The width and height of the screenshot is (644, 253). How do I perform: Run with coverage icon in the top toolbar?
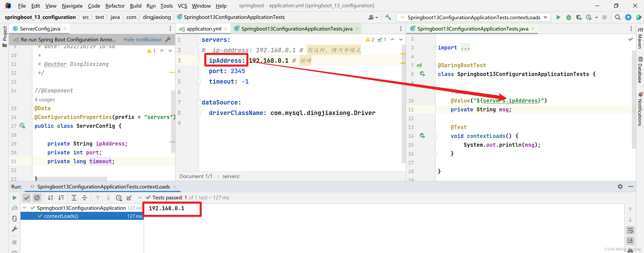click(x=579, y=17)
